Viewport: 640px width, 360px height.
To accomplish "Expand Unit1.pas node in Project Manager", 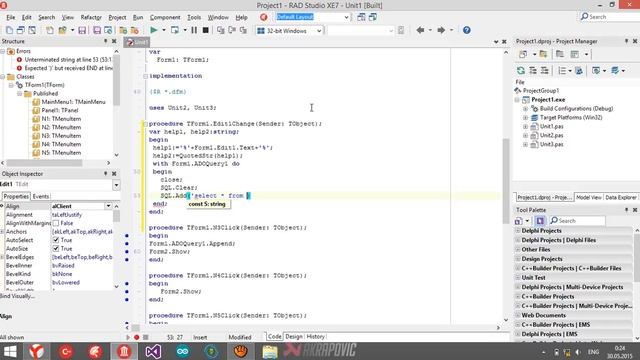I will [x=525, y=127].
